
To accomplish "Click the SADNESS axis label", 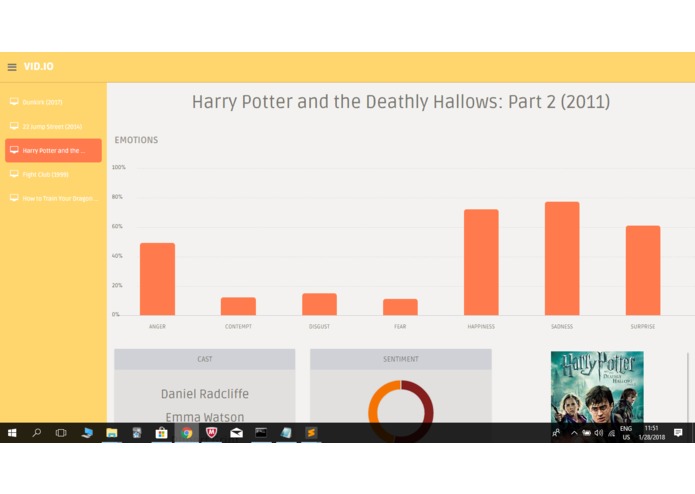I will point(562,327).
